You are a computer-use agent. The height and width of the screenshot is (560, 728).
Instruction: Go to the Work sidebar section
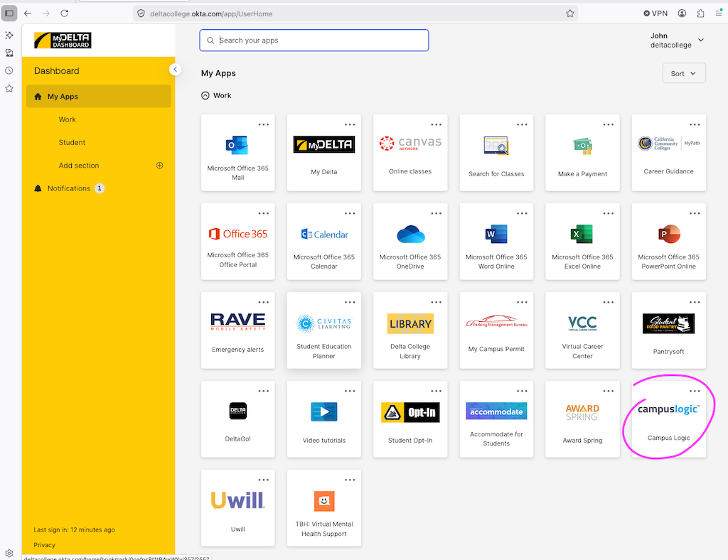pos(68,119)
